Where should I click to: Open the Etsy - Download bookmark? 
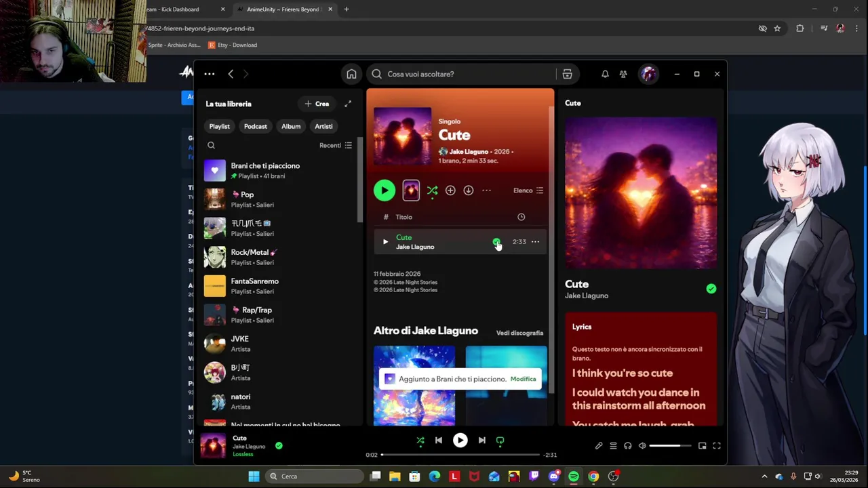pyautogui.click(x=233, y=45)
